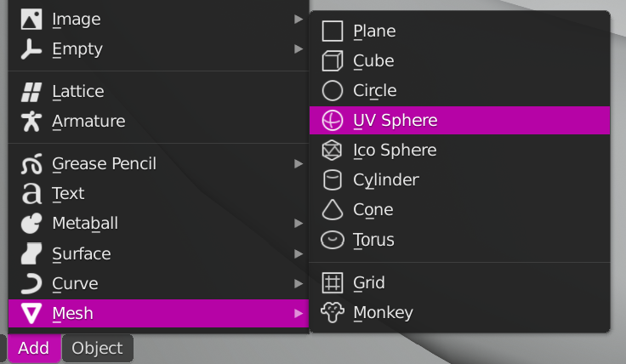Expand the Grease Pencil submenu arrow
This screenshot has height=364, width=626.
pos(298,163)
